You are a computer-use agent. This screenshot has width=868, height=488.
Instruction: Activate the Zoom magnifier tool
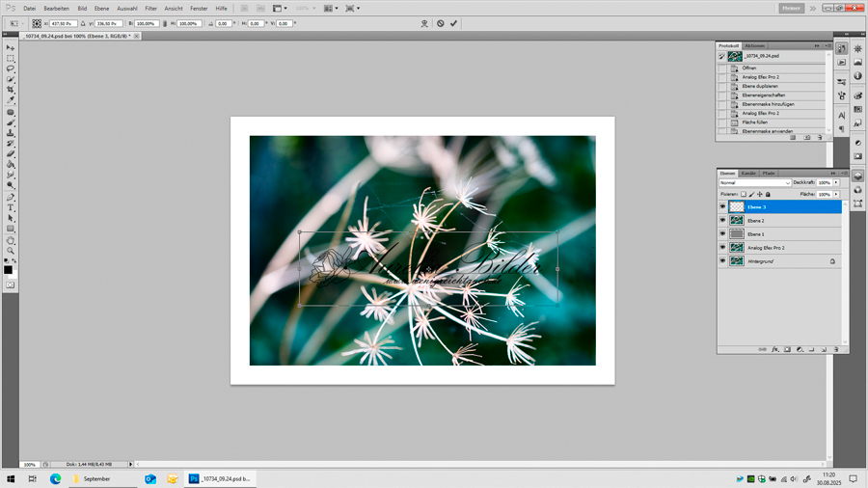coord(11,251)
